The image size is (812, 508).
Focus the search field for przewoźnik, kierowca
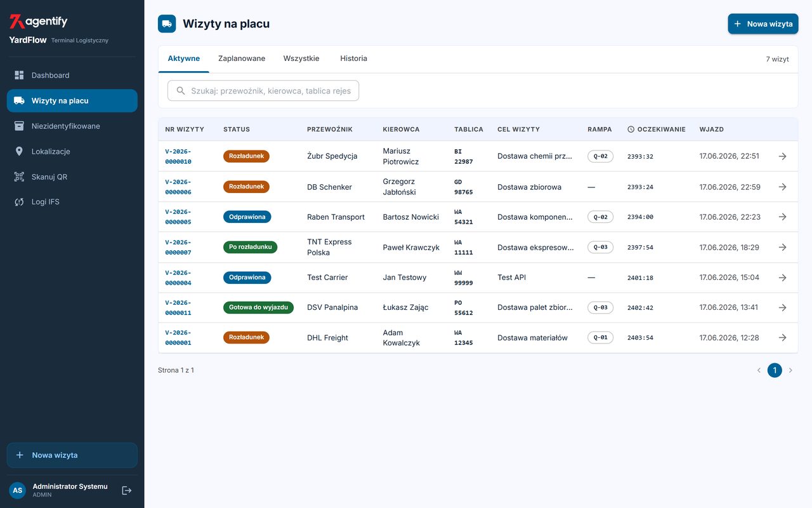[x=263, y=91]
